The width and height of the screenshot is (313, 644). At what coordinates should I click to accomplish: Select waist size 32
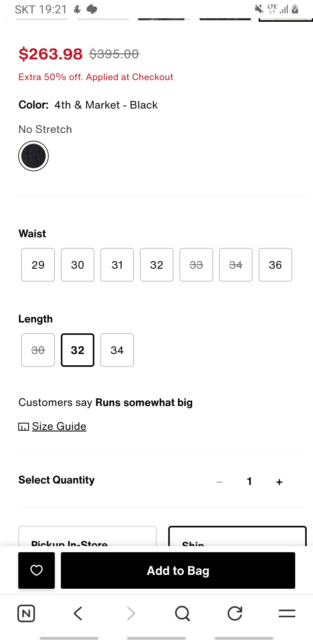click(x=157, y=265)
